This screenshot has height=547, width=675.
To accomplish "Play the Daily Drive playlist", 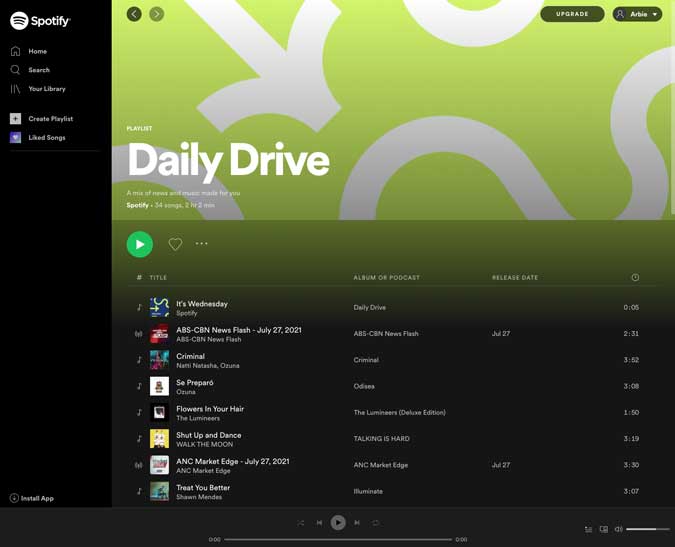I will point(140,244).
